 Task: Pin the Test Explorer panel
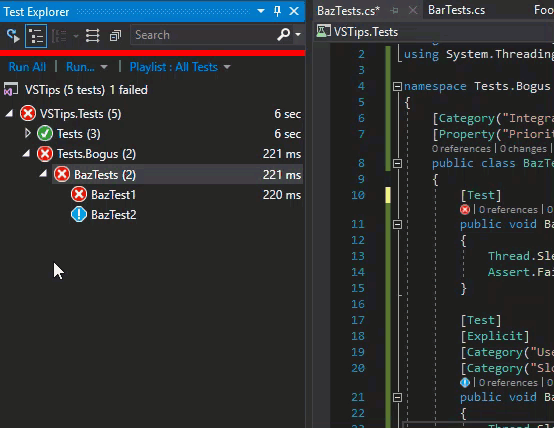coord(277,11)
